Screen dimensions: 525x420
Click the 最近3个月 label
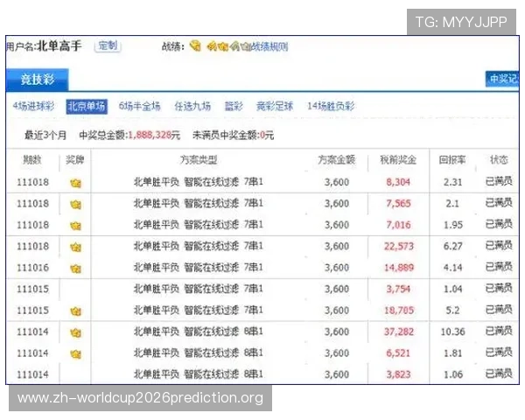[x=45, y=135]
